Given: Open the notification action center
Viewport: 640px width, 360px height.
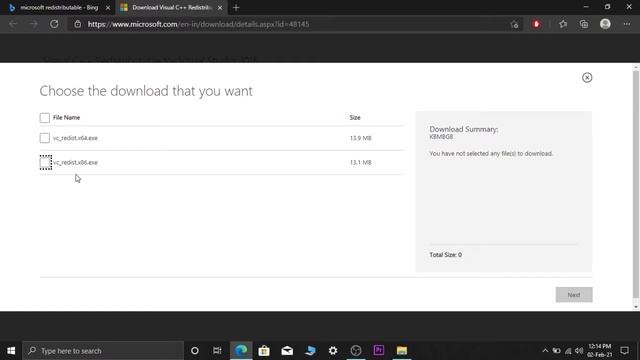Looking at the screenshot, I should click(x=624, y=351).
